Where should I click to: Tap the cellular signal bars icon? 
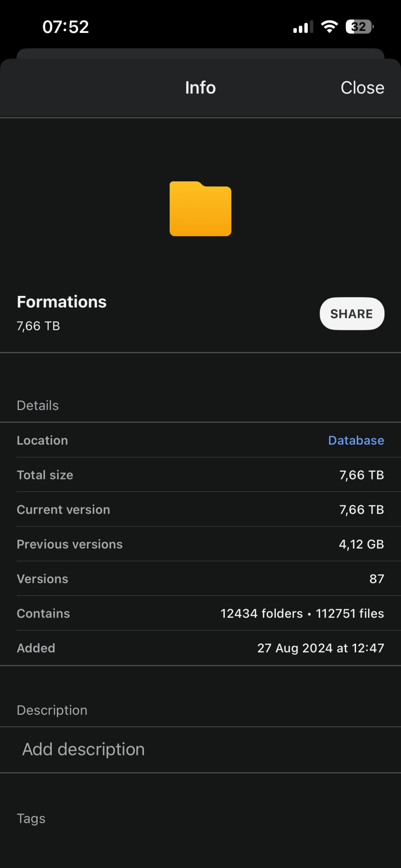pos(303,27)
